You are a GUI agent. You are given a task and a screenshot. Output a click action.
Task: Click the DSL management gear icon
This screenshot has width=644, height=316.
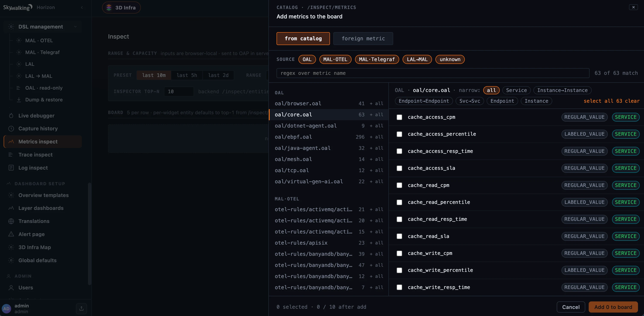(11, 27)
